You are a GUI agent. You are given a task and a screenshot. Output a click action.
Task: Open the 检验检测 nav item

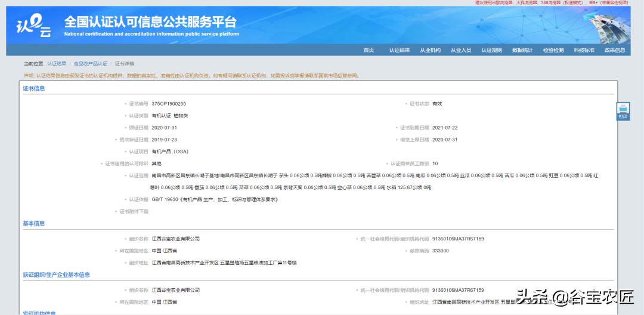pos(553,50)
